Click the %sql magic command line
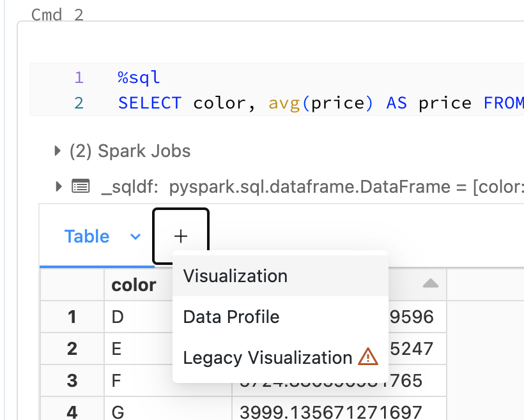 coord(139,78)
